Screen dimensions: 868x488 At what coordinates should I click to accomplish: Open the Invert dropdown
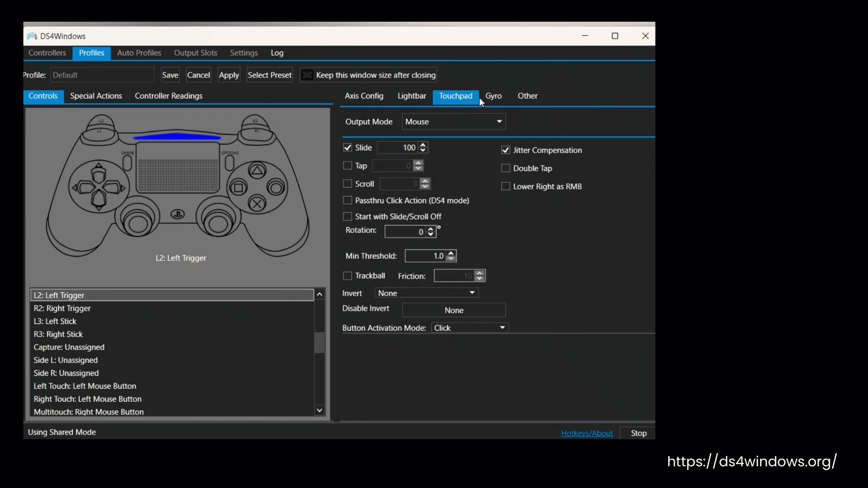[x=426, y=293]
